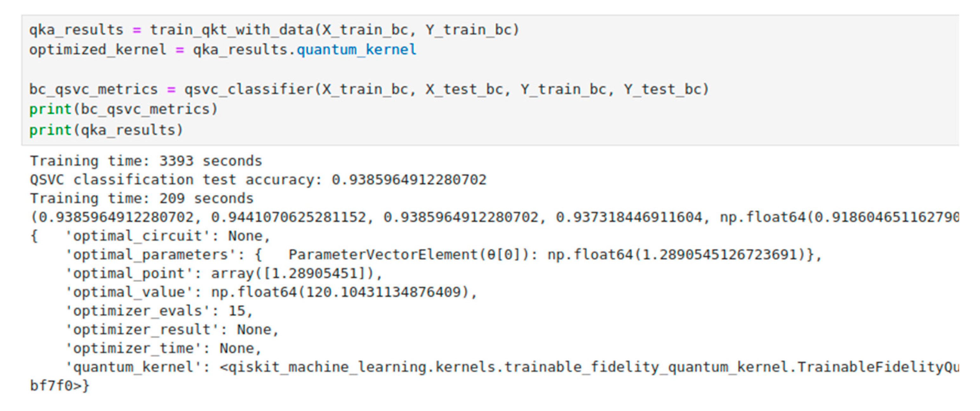Click the 'Training time: 209 seconds' output
Image resolution: width=980 pixels, height=411 pixels.
pyautogui.click(x=142, y=198)
